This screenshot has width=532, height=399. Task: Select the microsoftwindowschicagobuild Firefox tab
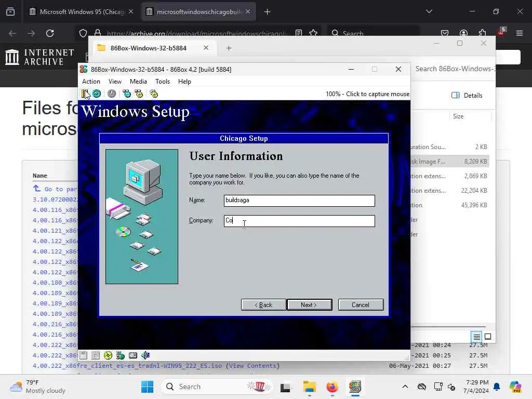(x=198, y=12)
